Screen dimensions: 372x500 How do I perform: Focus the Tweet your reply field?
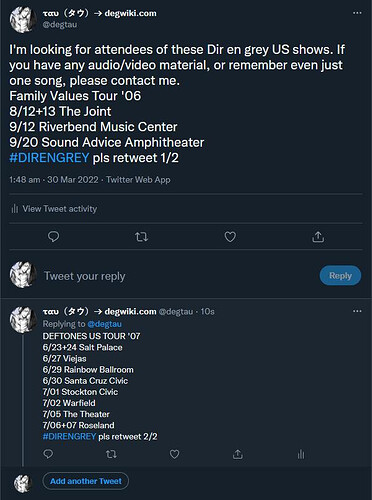click(x=180, y=276)
